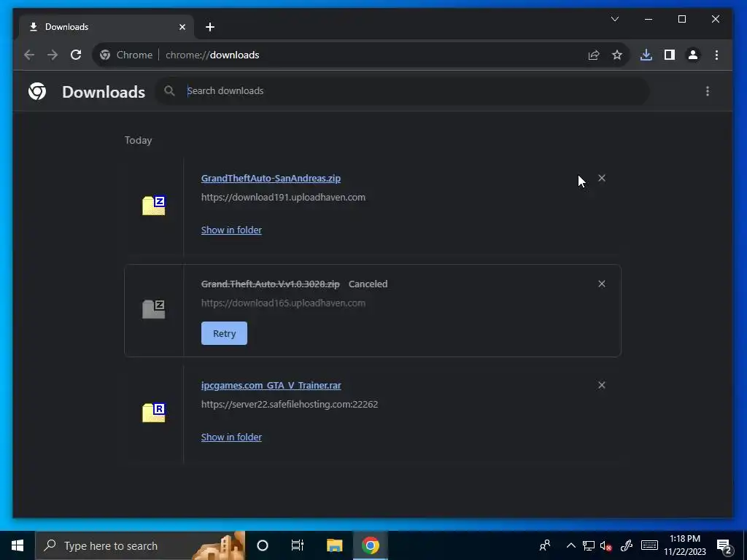Screen dimensions: 747x560
Task: Open touch keyboard tray icon
Action: 649,545
